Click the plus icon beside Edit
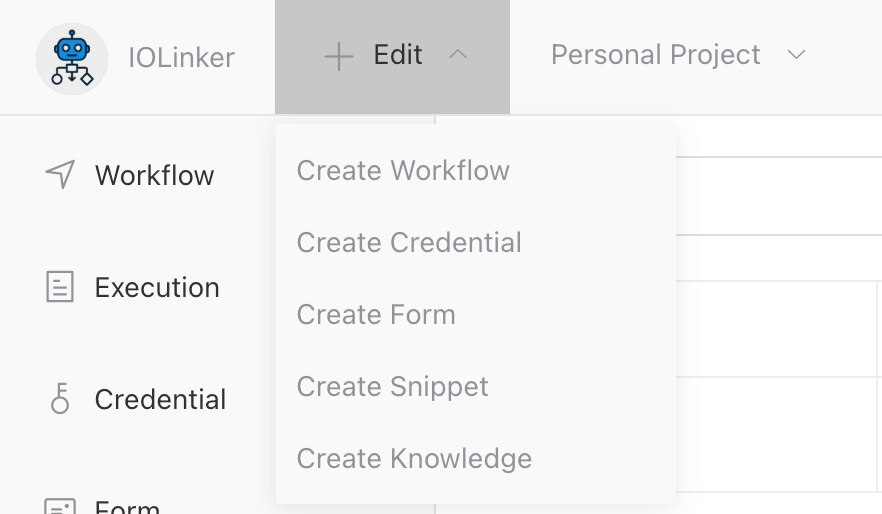 (339, 57)
